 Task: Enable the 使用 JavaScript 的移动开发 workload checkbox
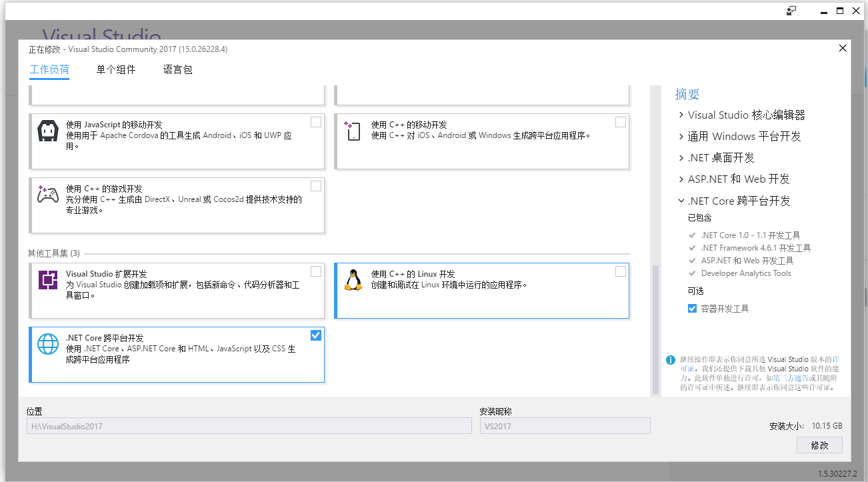[x=316, y=122]
